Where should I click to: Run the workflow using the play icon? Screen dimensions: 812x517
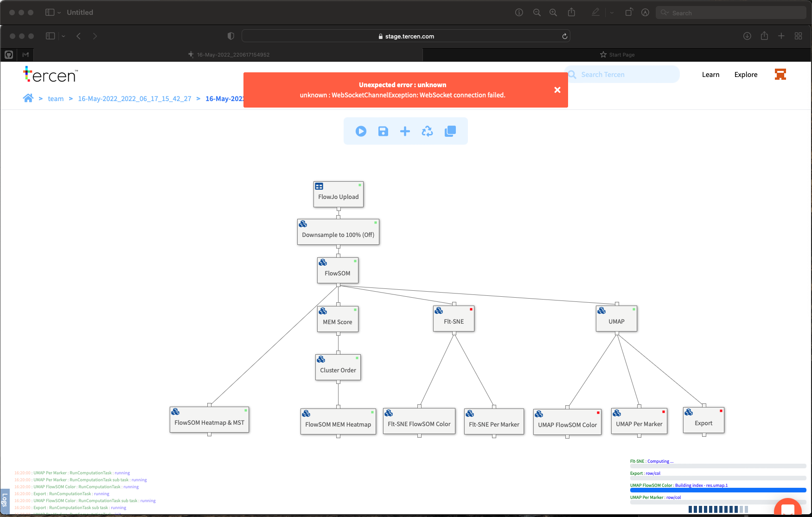(x=361, y=131)
